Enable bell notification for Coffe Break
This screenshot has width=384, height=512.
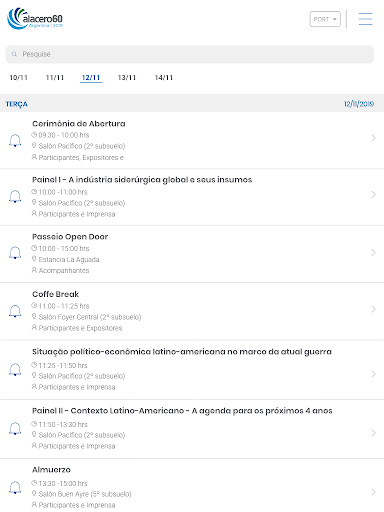pos(15,311)
